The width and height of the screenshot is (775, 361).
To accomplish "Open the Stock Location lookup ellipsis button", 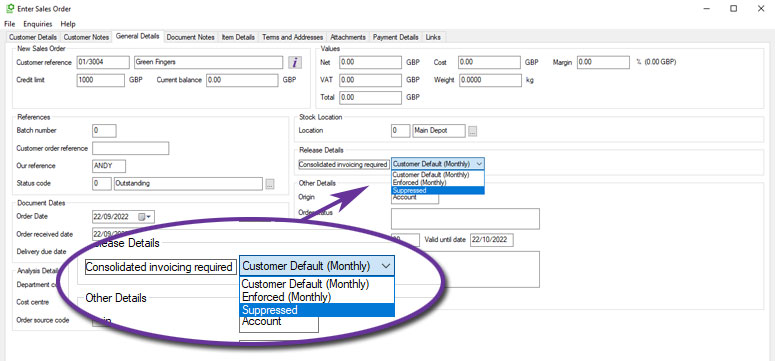I will (473, 131).
